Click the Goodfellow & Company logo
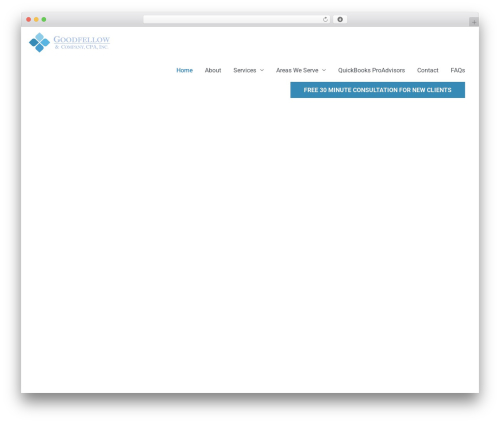 pyautogui.click(x=69, y=42)
